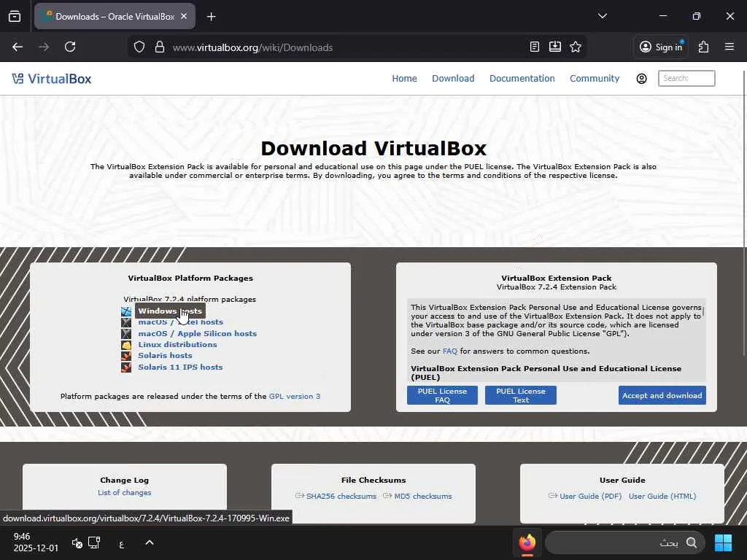747x560 pixels.
Task: Open the MD5 checksums link
Action: (422, 496)
